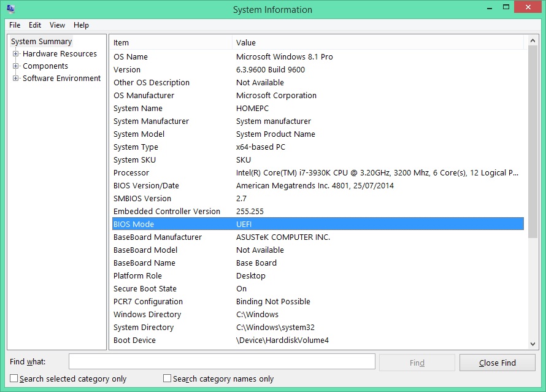Image resolution: width=546 pixels, height=392 pixels.
Task: Click the highlighted BIOS Mode row
Action: (318, 224)
